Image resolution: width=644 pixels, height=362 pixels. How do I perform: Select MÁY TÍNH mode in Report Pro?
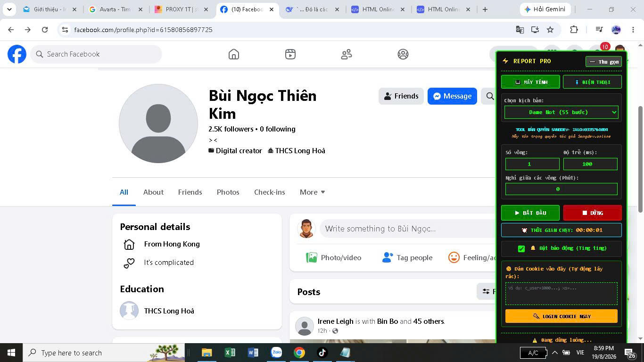pyautogui.click(x=530, y=82)
